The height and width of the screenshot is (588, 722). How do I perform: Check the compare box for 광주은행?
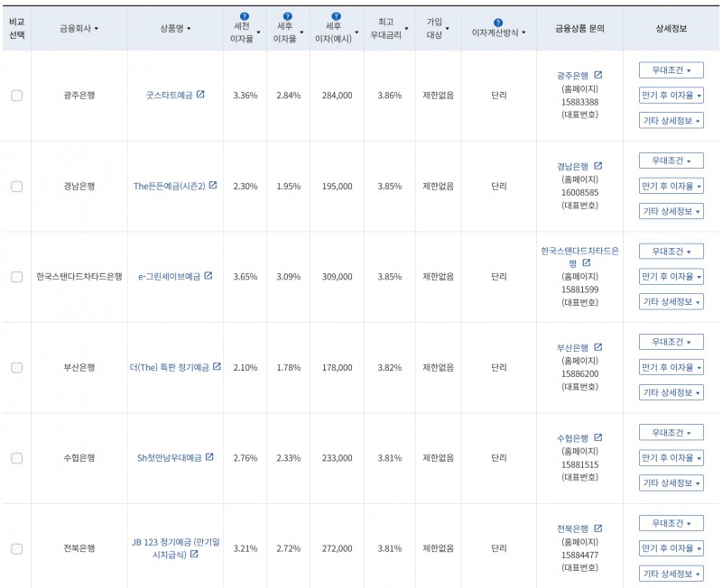coord(16,96)
